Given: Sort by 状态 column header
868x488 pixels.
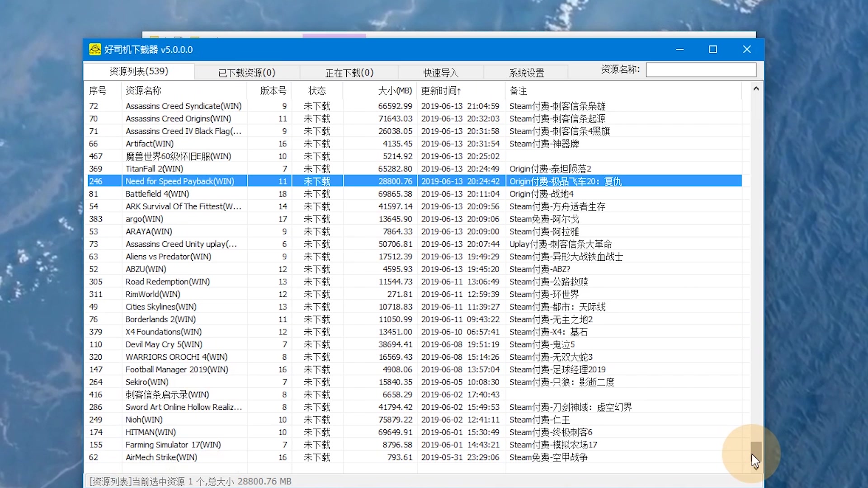Looking at the screenshot, I should (317, 91).
